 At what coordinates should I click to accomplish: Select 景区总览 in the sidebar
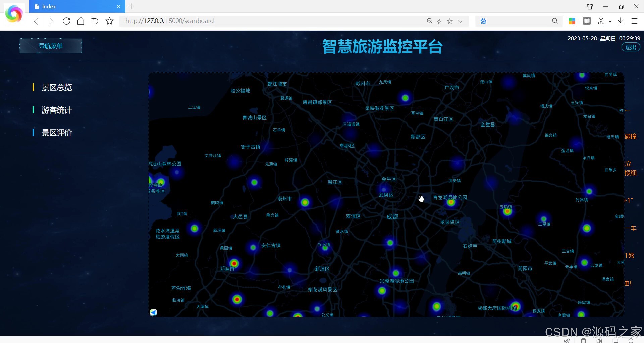pyautogui.click(x=57, y=87)
